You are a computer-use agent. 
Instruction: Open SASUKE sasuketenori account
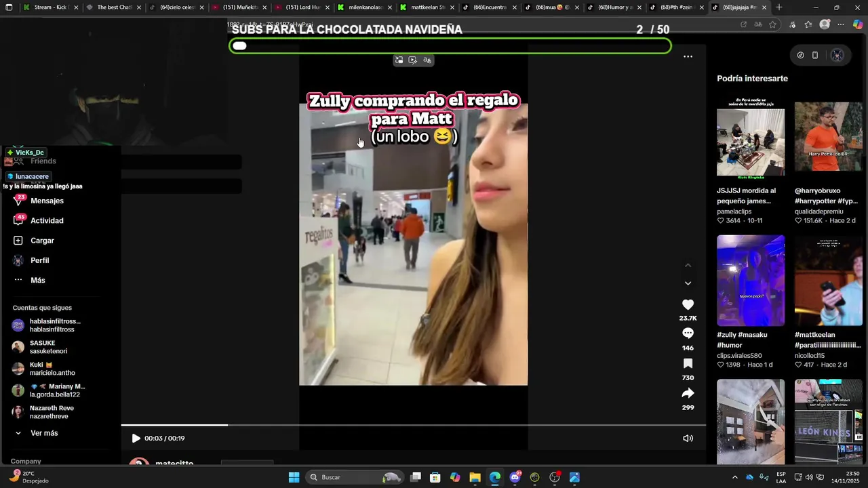41,347
